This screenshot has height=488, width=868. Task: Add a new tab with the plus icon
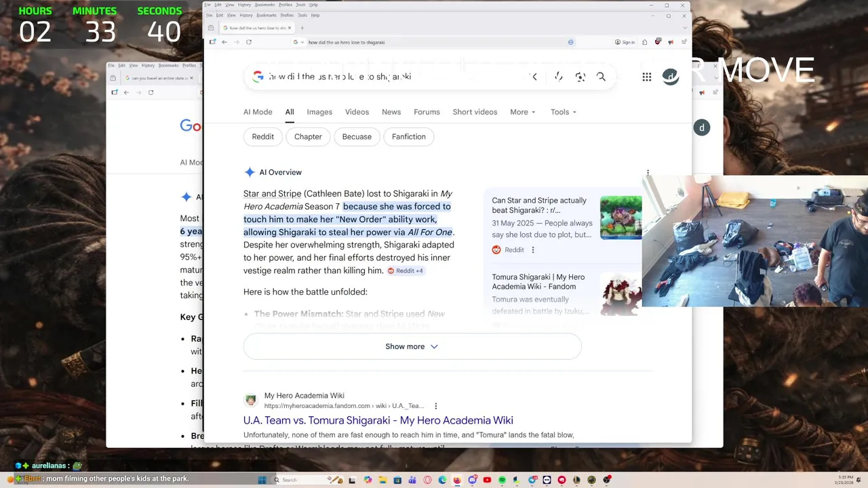coord(302,28)
